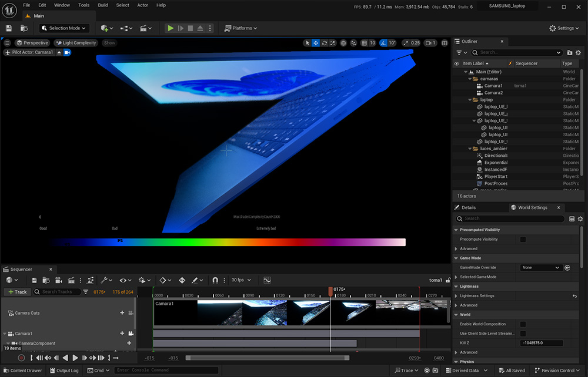The width and height of the screenshot is (588, 377).
Task: Click the Sequencer record button
Action: 21,358
